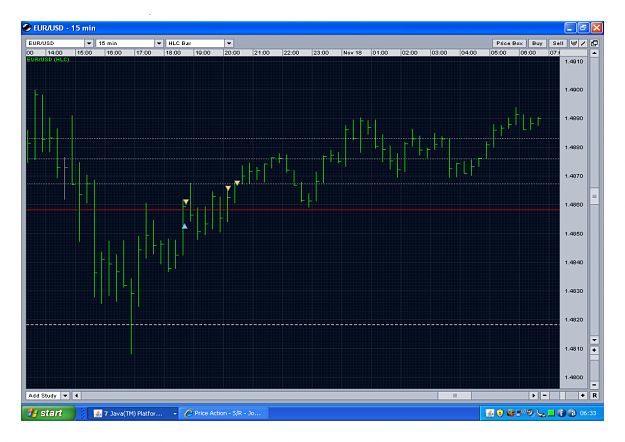Click the Add Study combo box
The image size is (625, 442).
(47, 395)
